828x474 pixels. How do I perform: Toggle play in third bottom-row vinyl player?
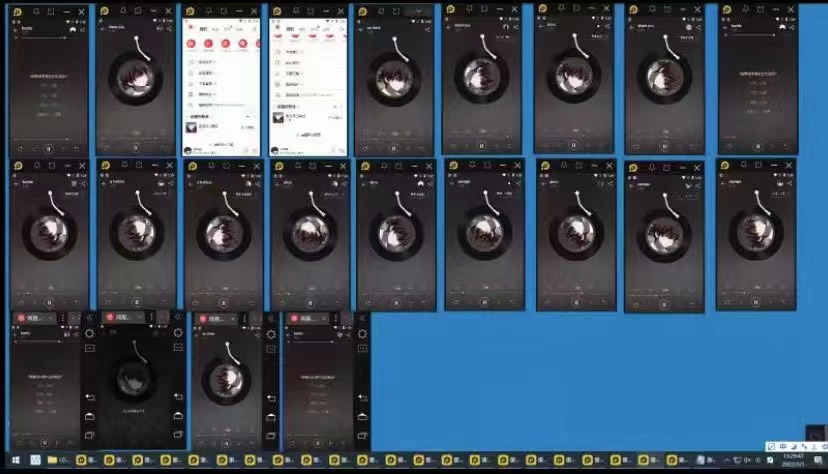tap(226, 444)
